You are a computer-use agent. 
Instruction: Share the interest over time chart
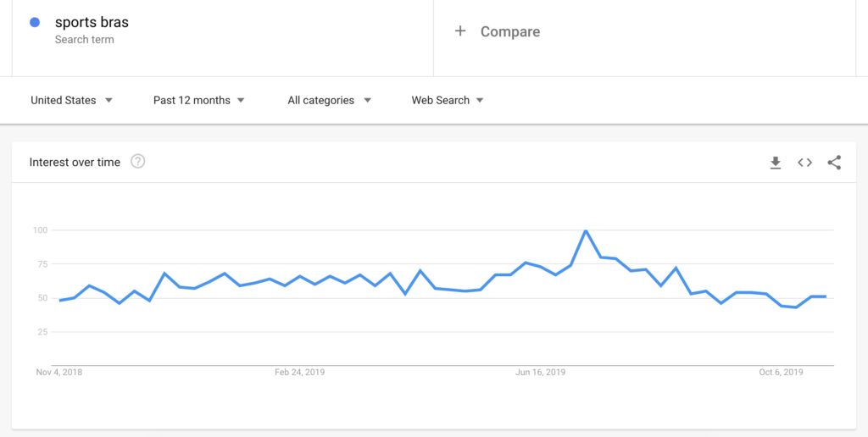pyautogui.click(x=834, y=163)
